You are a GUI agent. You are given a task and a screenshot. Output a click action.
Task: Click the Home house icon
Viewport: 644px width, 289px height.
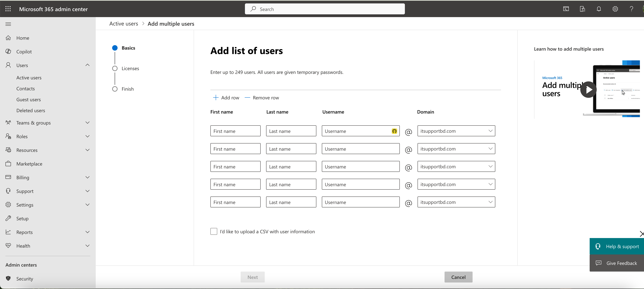[8, 38]
